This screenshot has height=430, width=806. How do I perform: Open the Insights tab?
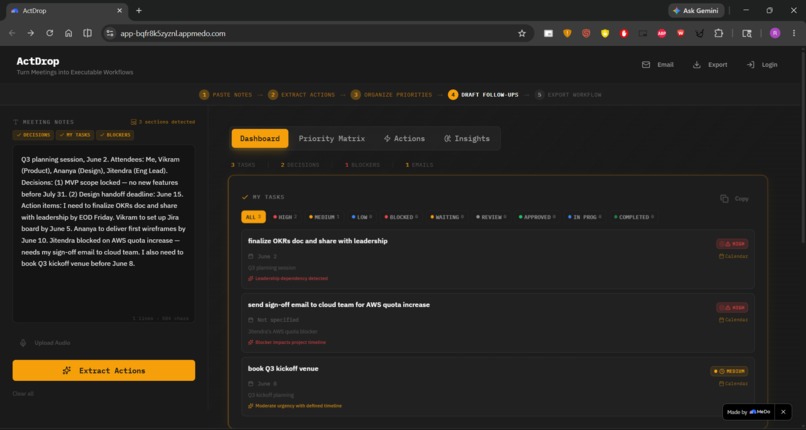click(x=467, y=138)
